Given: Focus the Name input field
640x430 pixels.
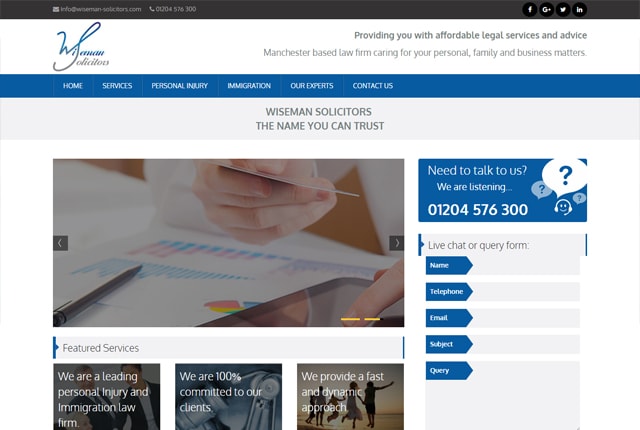Looking at the screenshot, I should tap(525, 266).
